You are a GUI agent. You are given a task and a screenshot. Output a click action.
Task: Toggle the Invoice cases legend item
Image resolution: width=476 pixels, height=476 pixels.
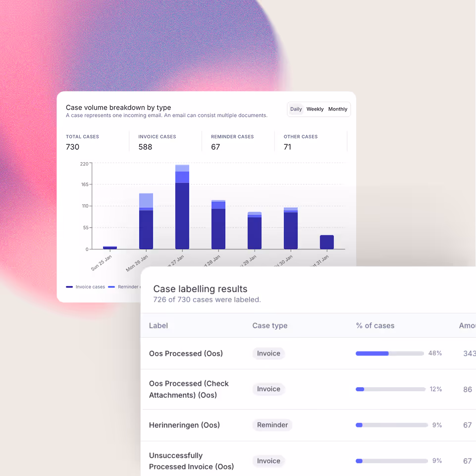coord(86,287)
